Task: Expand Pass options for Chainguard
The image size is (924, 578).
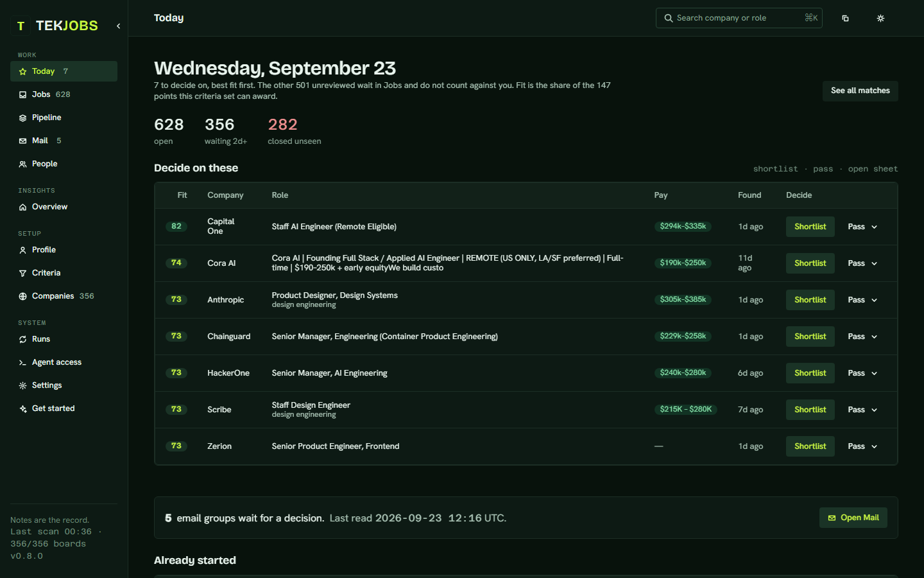Action: tap(874, 337)
